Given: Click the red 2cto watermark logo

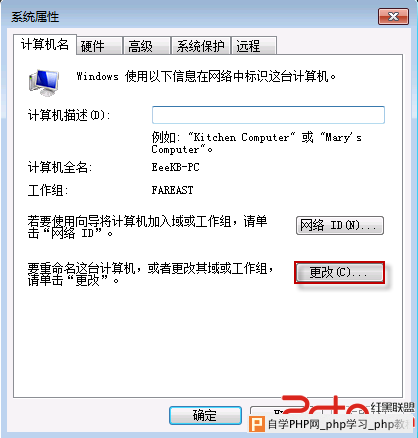Looking at the screenshot, I should (x=325, y=407).
